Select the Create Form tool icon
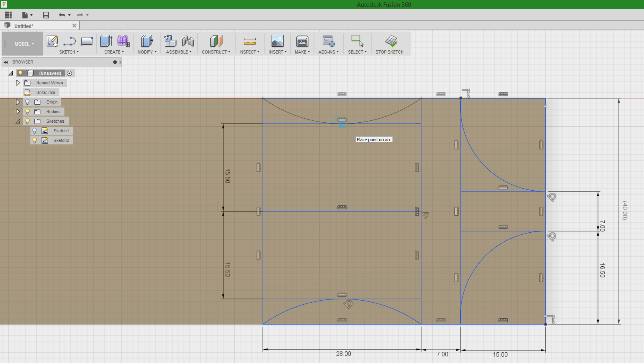This screenshot has height=363, width=644. 123,41
